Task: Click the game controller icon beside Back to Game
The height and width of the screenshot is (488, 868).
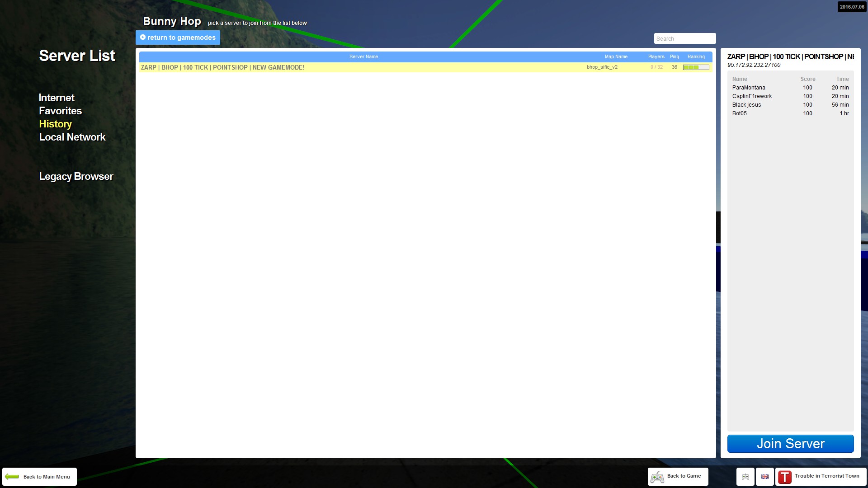Action: click(x=657, y=477)
